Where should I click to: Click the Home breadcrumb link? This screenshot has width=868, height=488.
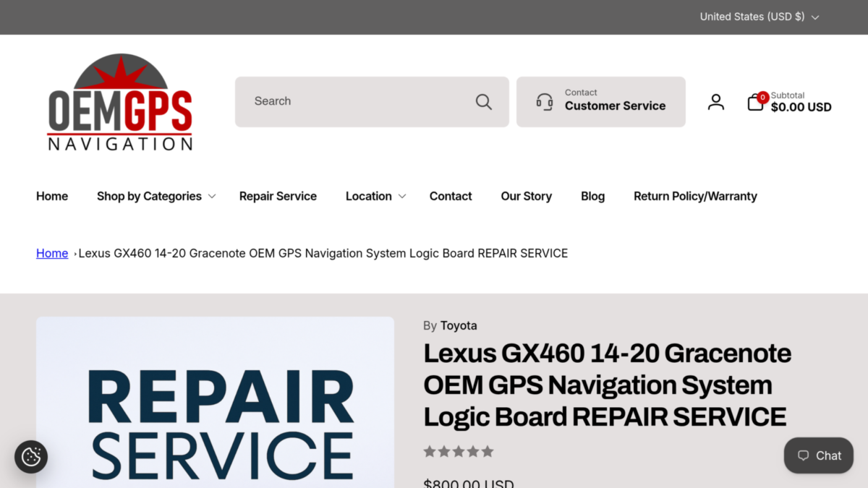[x=52, y=253]
